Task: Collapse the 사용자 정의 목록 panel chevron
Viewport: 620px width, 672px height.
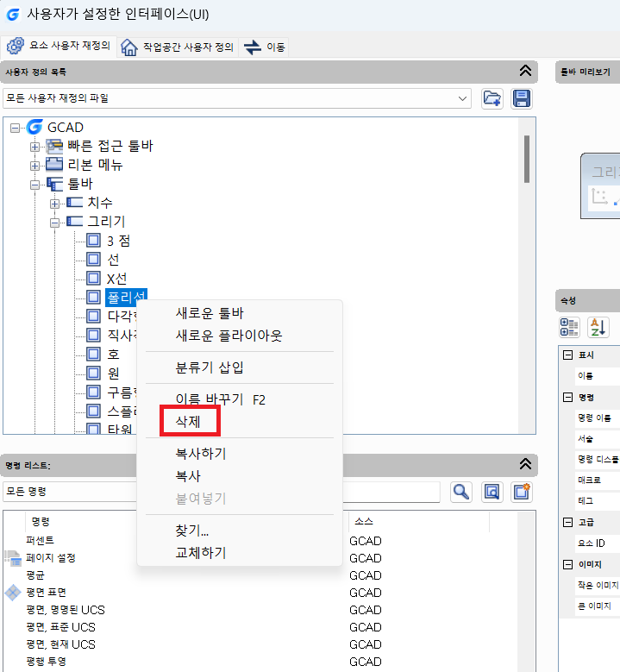Action: point(524,71)
